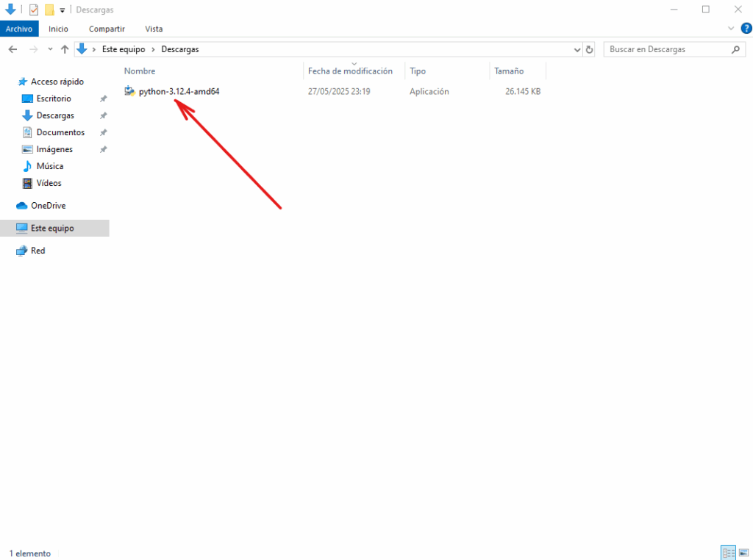Click the Red network icon

(21, 251)
